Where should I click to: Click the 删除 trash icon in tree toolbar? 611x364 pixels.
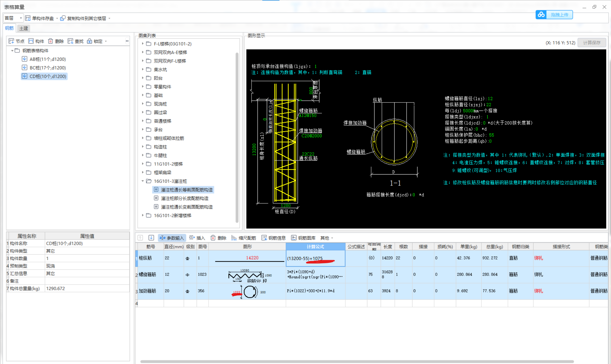[50, 41]
